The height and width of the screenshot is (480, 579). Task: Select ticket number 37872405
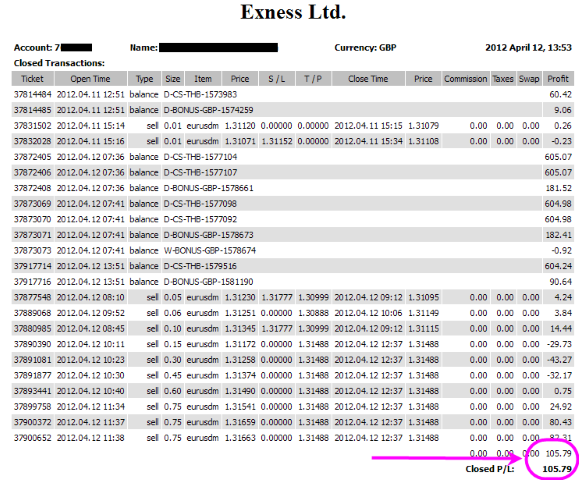coord(32,157)
